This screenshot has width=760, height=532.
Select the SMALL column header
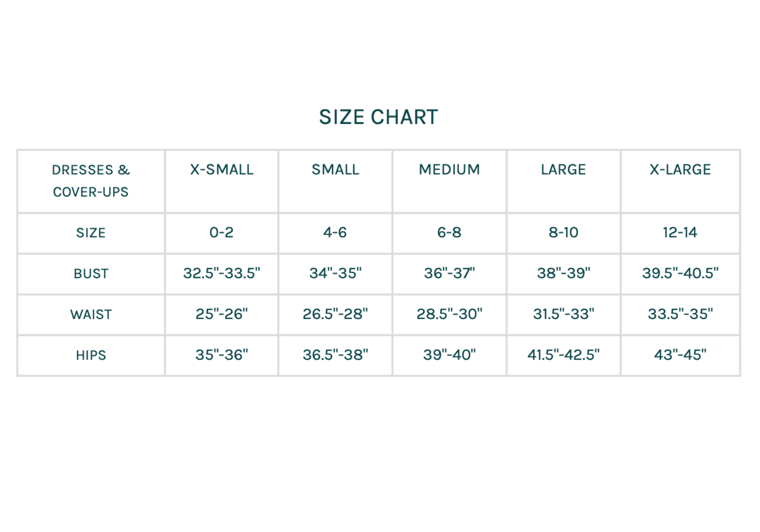pos(335,169)
